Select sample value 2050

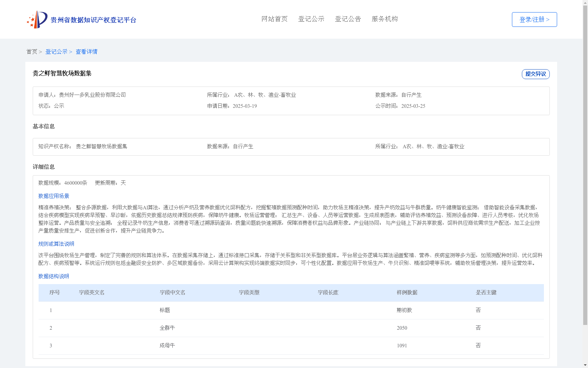click(402, 328)
